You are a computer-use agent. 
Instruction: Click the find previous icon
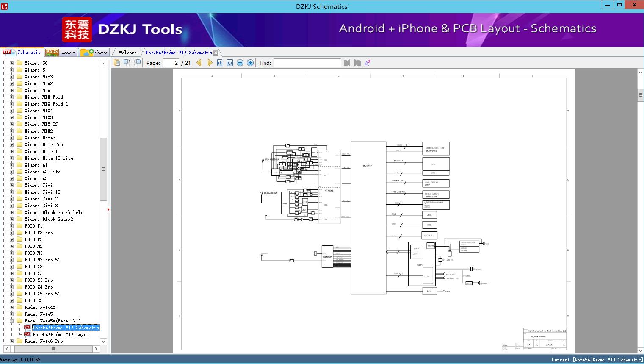[347, 63]
